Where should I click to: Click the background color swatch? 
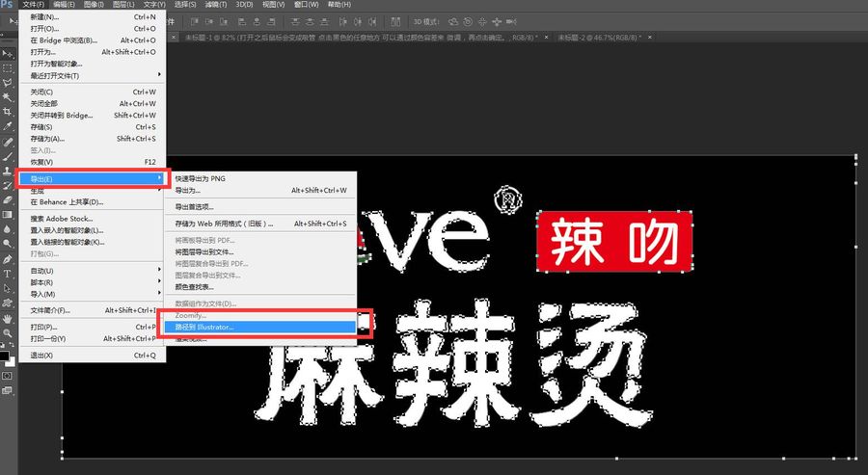pos(11,362)
